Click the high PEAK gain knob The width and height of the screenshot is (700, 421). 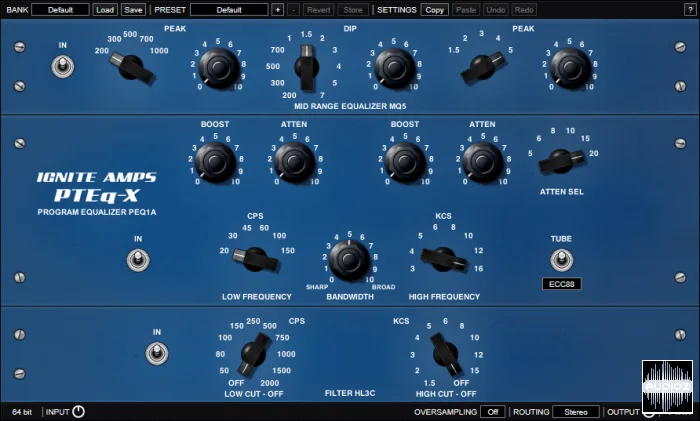[571, 68]
